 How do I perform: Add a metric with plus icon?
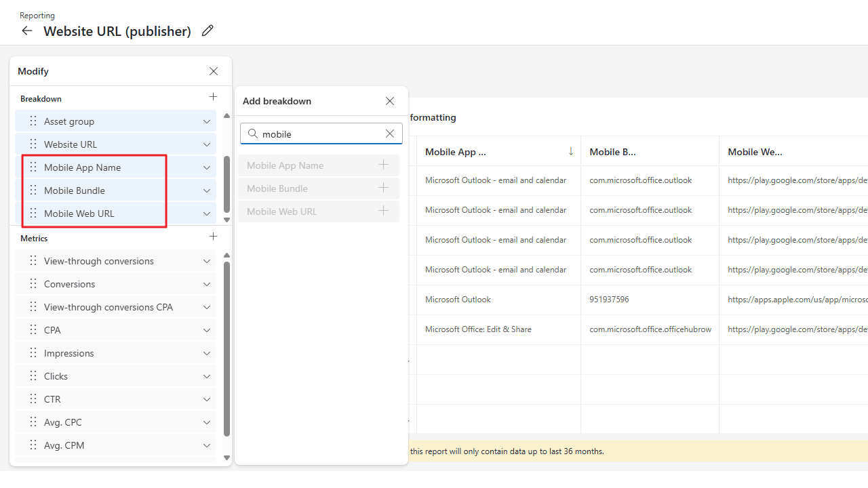tap(214, 237)
